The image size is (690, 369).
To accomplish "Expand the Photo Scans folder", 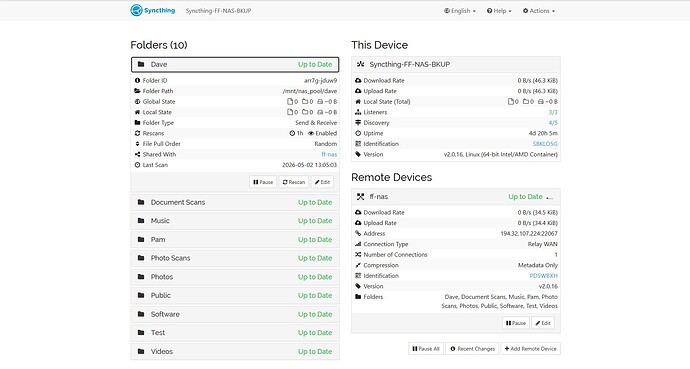I will pyautogui.click(x=235, y=258).
